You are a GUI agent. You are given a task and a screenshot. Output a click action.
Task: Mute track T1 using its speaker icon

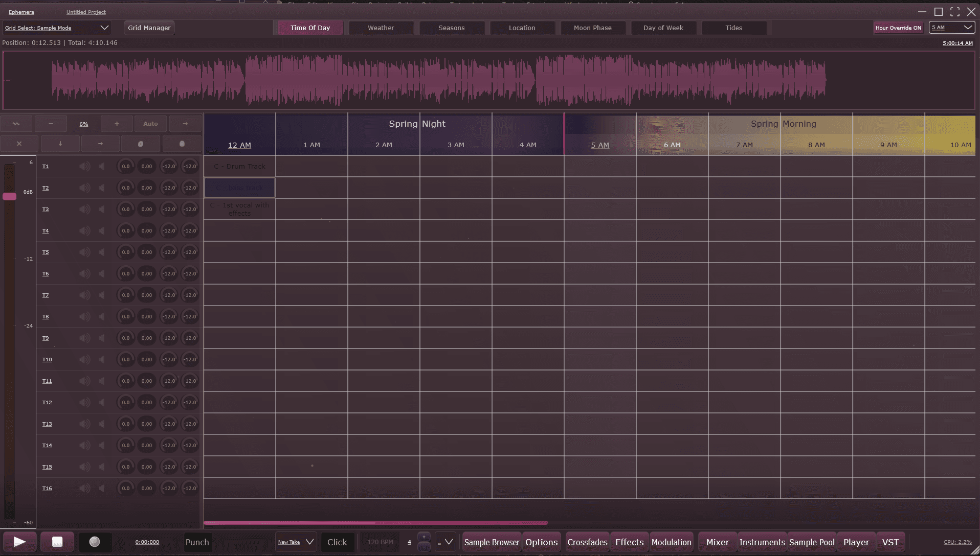84,167
